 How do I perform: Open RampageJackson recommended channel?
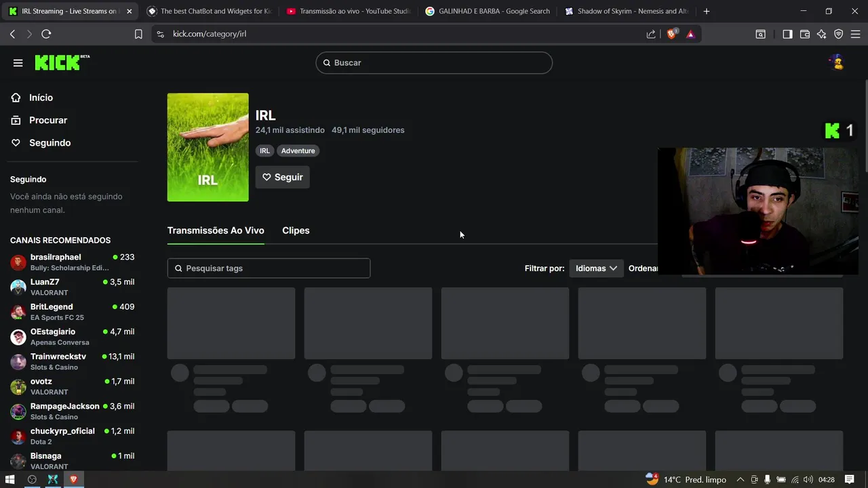pos(73,411)
